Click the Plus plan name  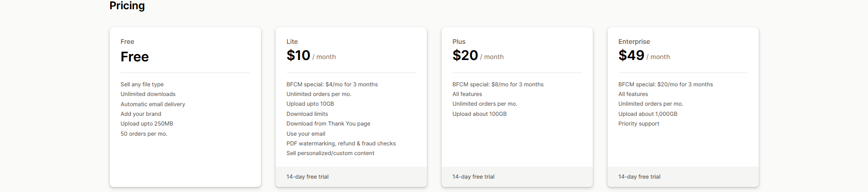point(459,42)
